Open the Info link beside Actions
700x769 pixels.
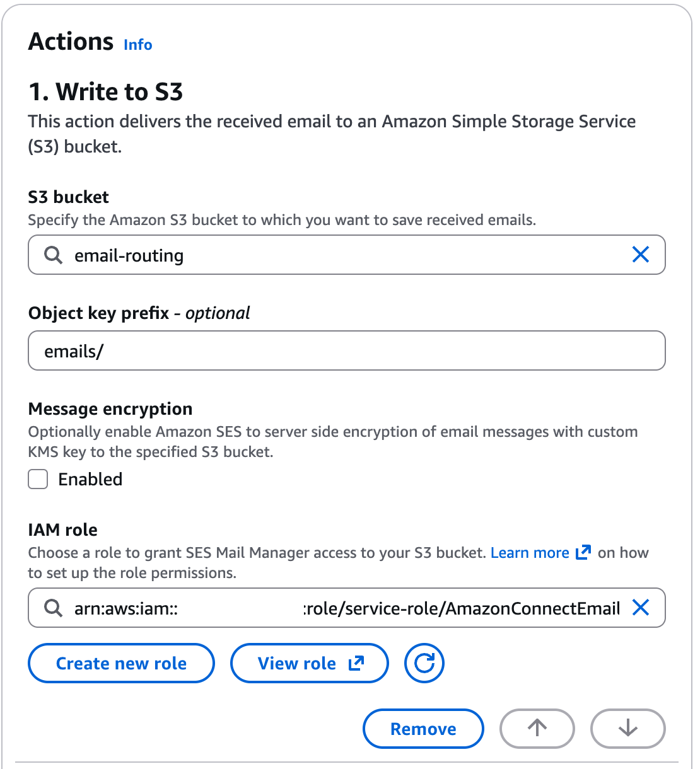click(x=137, y=45)
